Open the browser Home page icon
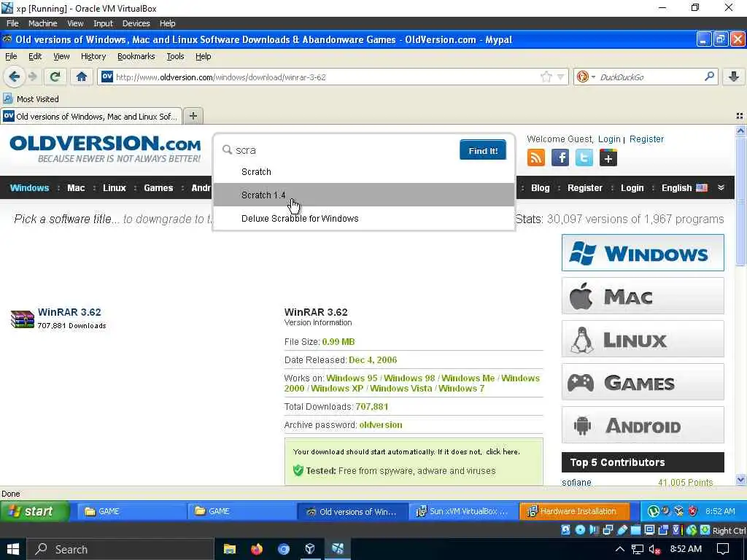The height and width of the screenshot is (560, 747). pos(82,76)
